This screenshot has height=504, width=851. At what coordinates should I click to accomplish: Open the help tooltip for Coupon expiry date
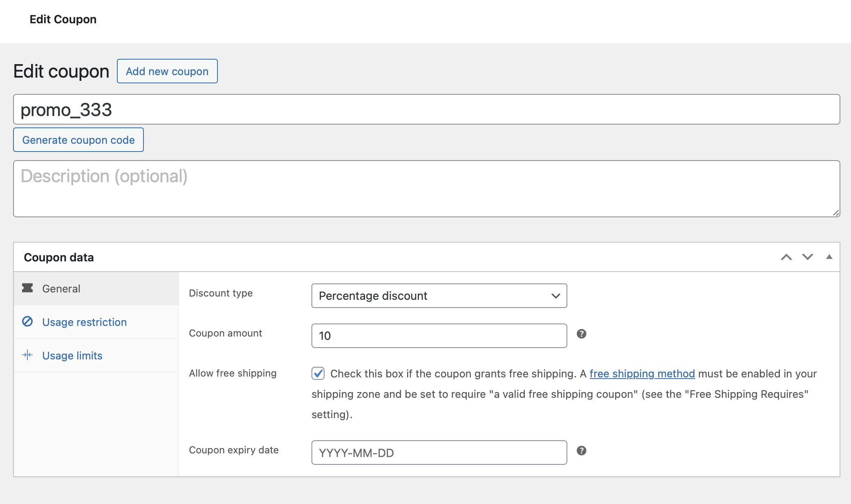point(581,451)
